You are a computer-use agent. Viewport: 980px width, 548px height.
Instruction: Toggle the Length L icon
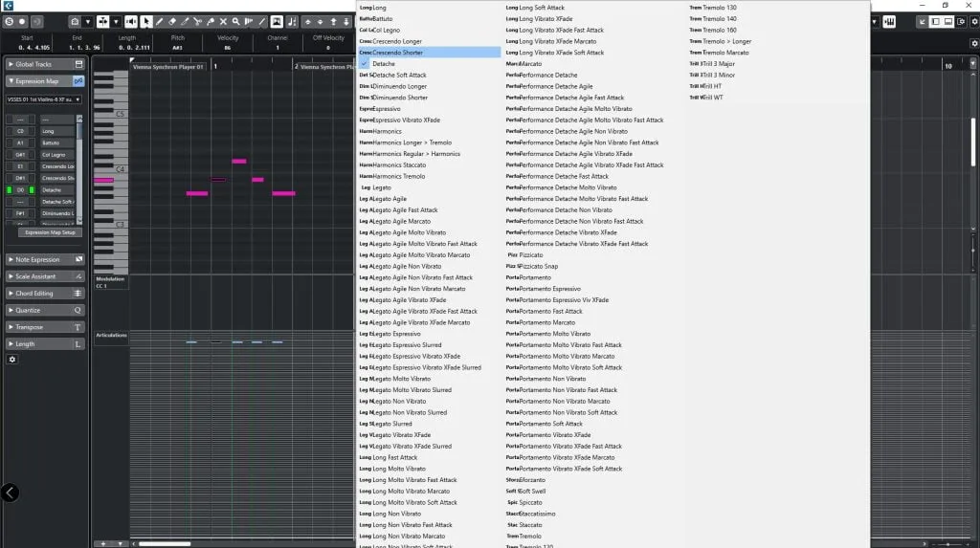78,343
